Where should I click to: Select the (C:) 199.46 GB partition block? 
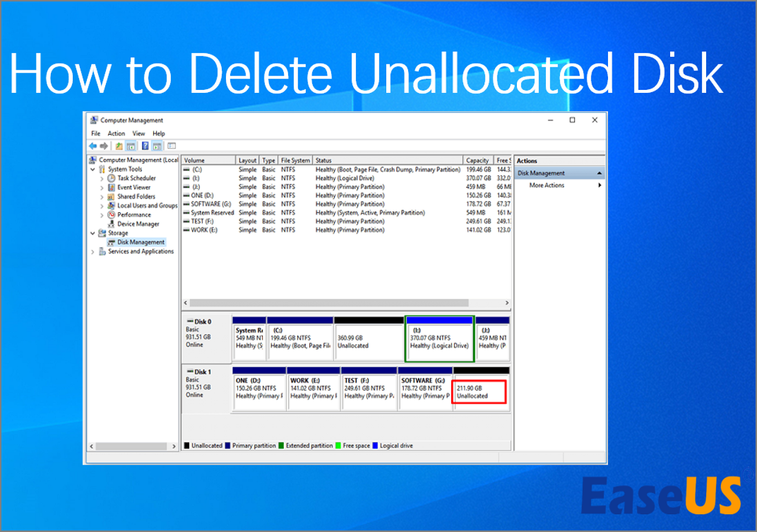click(300, 338)
